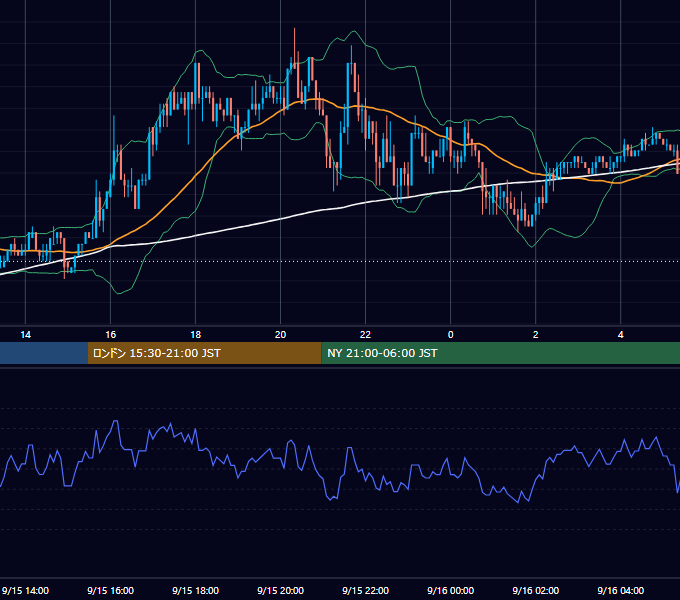Click the 9/15 18:00 date label
Screen dimensions: 680x600
coord(196,590)
